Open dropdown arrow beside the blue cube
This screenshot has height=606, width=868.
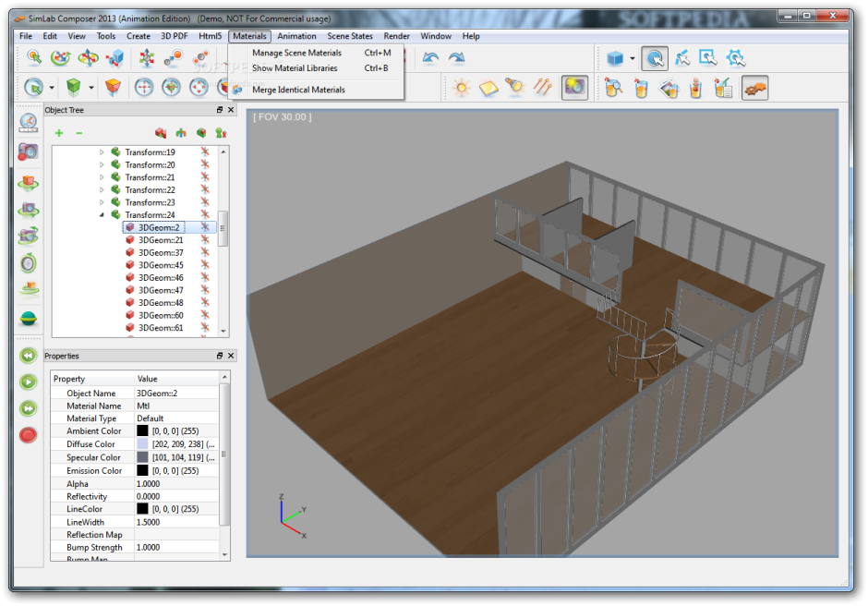pos(633,59)
